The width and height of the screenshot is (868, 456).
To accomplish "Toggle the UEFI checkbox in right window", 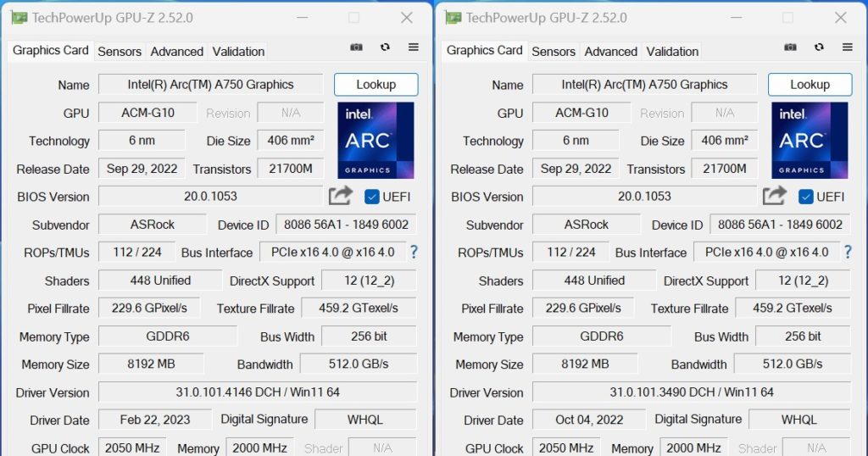I will [806, 197].
